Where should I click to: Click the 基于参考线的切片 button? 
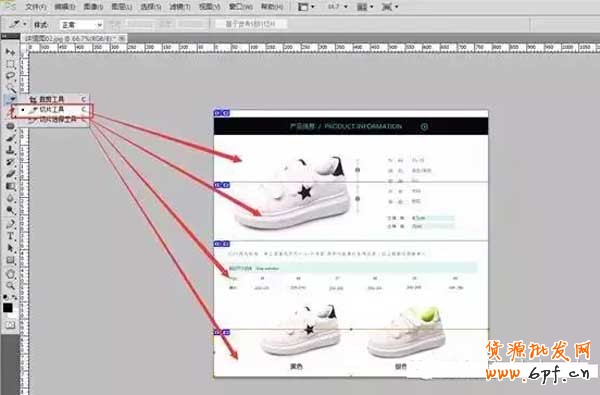(x=250, y=24)
